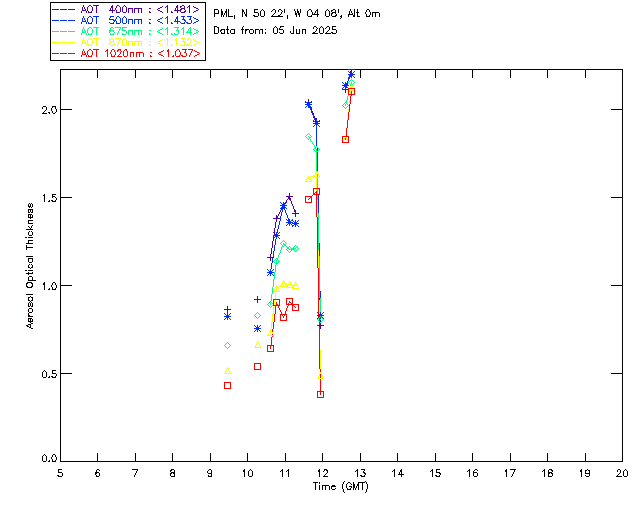Click the x-axis tick label '10'

(247, 473)
